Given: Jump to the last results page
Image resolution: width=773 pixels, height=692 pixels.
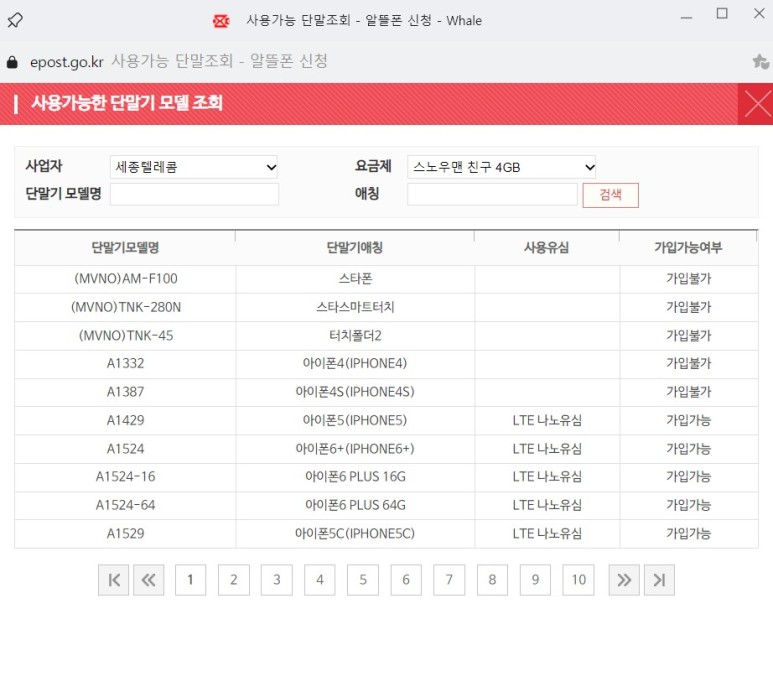Looking at the screenshot, I should pyautogui.click(x=659, y=580).
